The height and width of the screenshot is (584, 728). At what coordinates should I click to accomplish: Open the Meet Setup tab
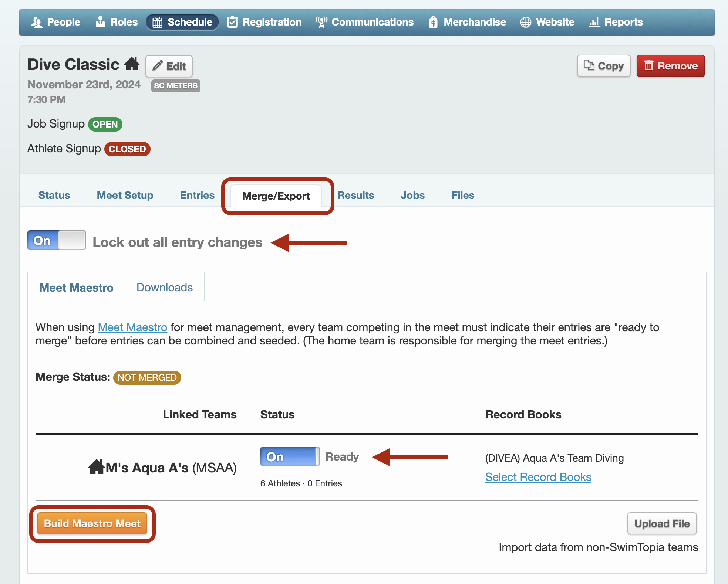coord(125,195)
